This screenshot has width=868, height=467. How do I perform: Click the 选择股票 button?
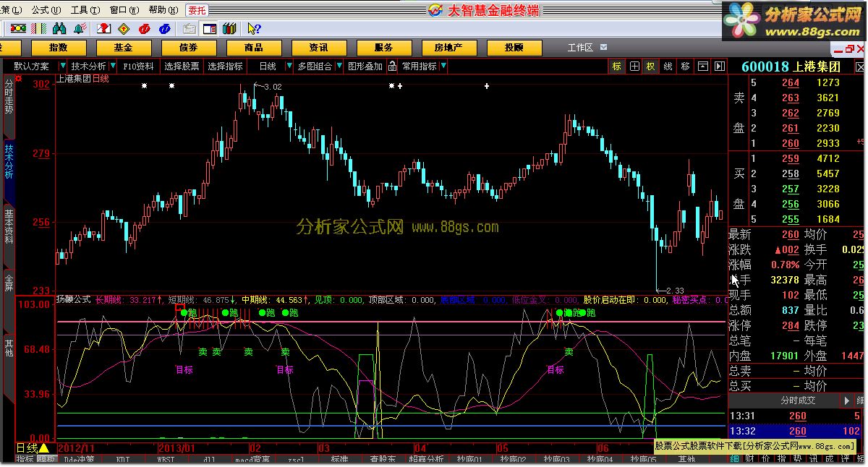click(182, 66)
